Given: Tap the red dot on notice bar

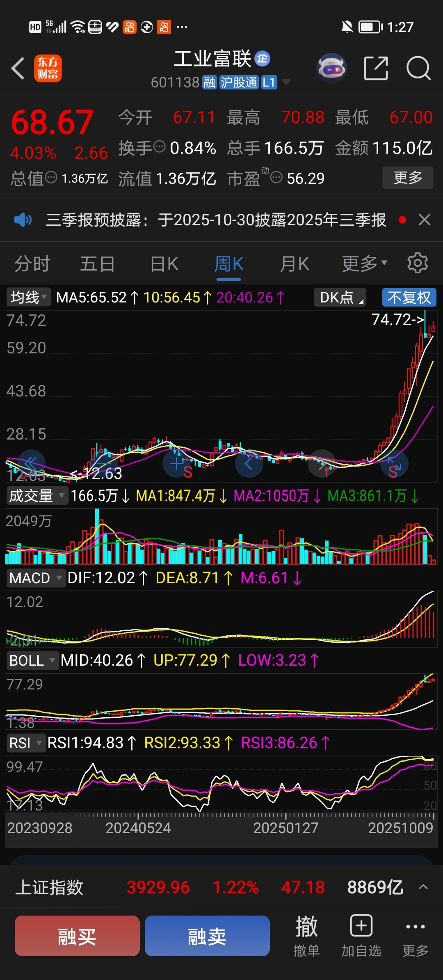Looking at the screenshot, I should point(402,220).
